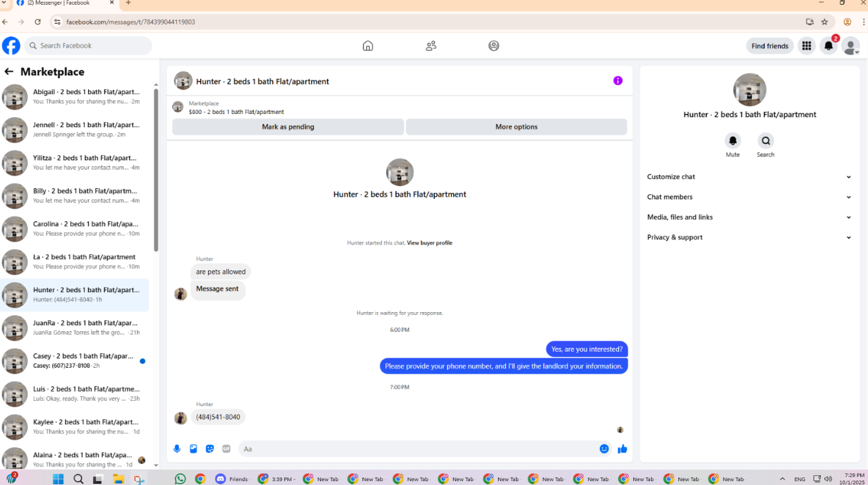This screenshot has width=868, height=485.
Task: Open the account profile avatar menu
Action: pyautogui.click(x=850, y=46)
